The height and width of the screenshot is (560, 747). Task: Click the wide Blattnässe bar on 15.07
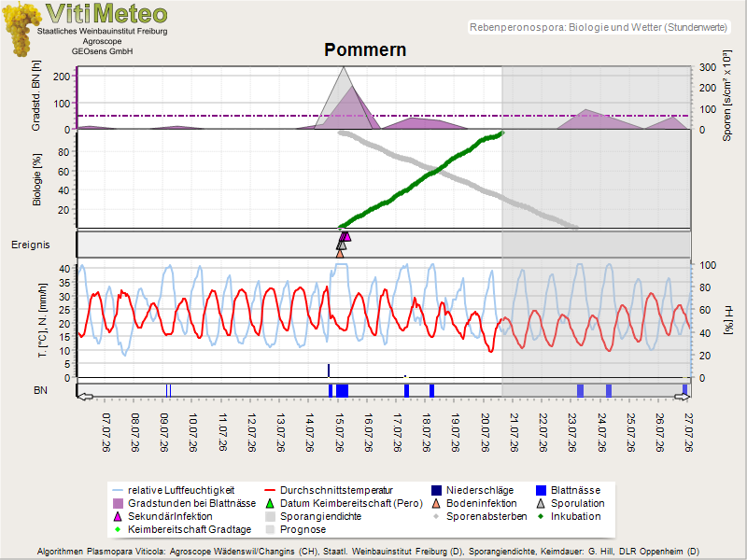pos(342,390)
